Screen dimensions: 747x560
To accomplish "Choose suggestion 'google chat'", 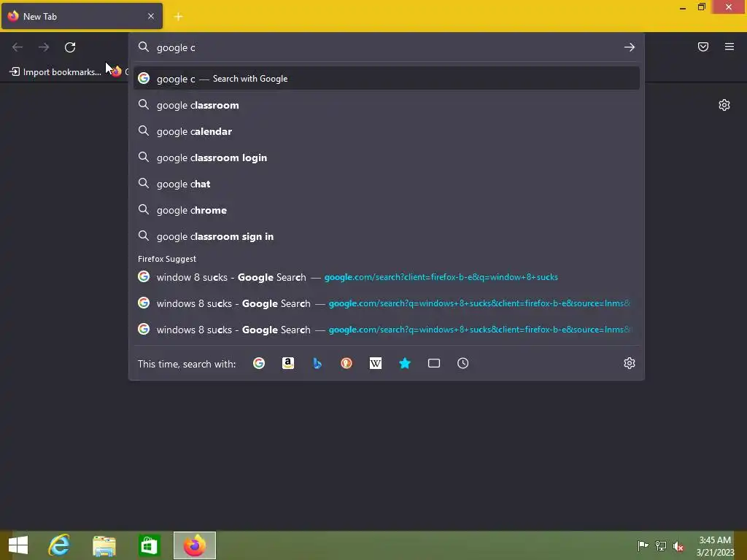I will point(387,184).
